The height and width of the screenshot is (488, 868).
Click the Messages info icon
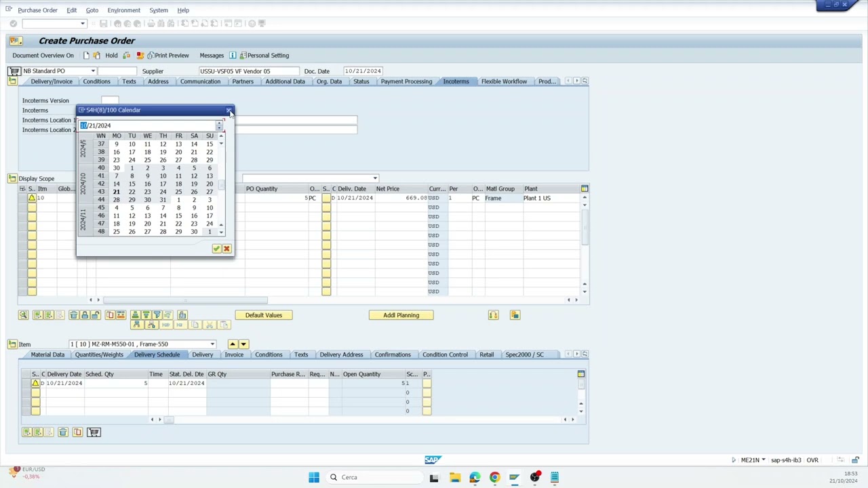pos(233,56)
